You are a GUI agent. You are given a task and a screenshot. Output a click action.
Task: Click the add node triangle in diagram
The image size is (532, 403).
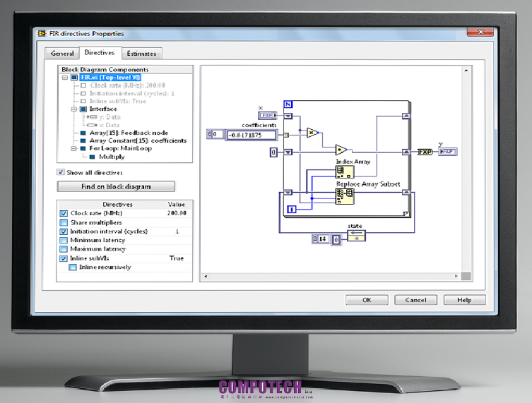tap(341, 150)
